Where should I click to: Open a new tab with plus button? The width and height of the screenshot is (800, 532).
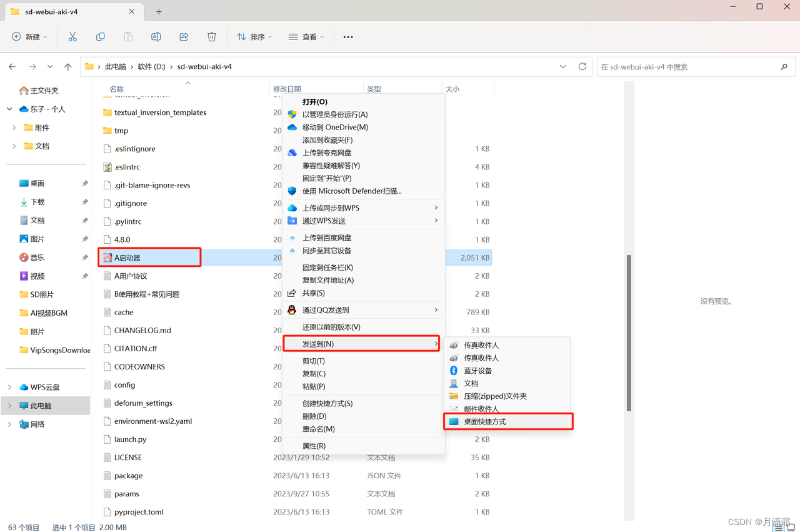pos(159,11)
